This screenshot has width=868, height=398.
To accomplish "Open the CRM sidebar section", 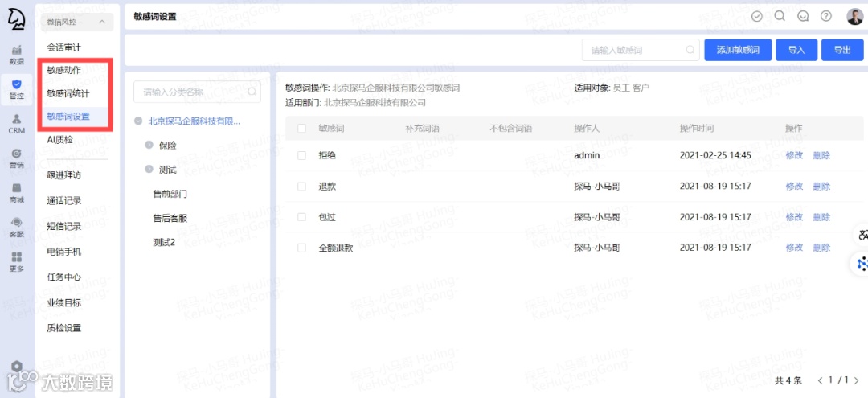I will [17, 125].
